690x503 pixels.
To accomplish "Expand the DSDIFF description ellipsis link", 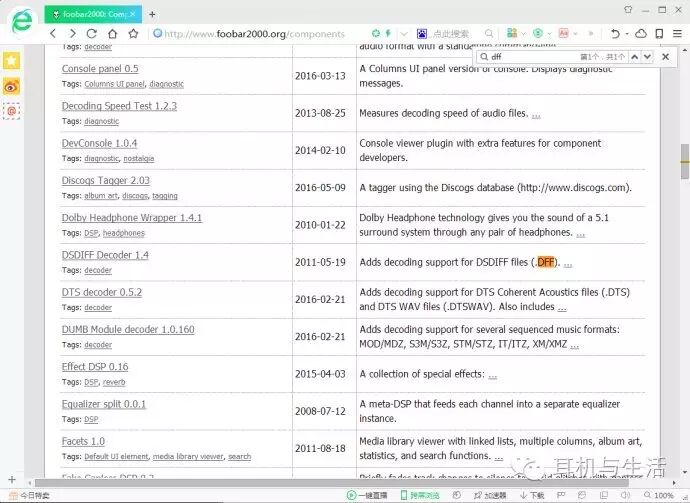I will click(x=568, y=264).
